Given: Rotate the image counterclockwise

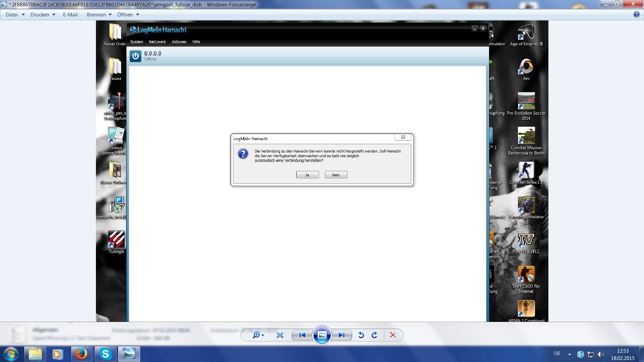Looking at the screenshot, I should point(361,335).
